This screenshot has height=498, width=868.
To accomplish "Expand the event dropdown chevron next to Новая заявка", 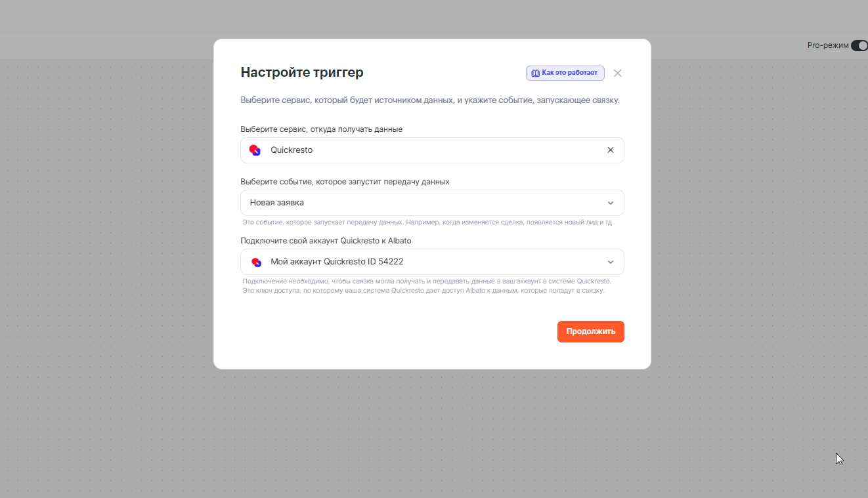I will pyautogui.click(x=611, y=203).
